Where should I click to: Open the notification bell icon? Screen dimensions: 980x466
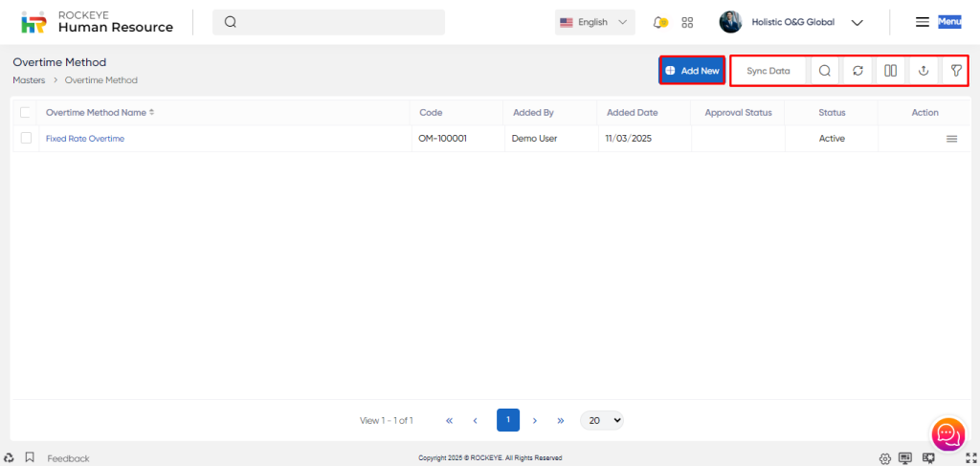point(659,22)
